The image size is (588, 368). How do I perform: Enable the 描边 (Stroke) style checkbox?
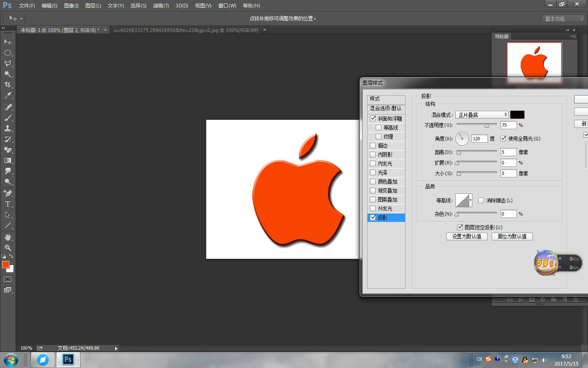[x=373, y=146]
